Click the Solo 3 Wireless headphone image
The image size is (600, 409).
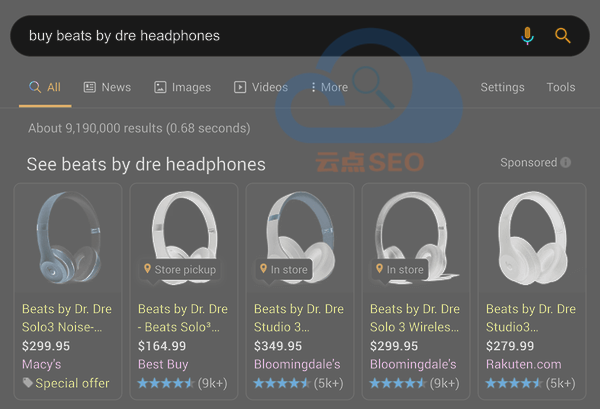(416, 238)
